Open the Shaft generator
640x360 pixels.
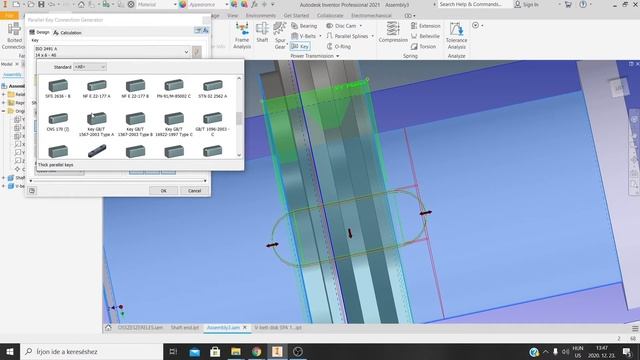(x=262, y=33)
